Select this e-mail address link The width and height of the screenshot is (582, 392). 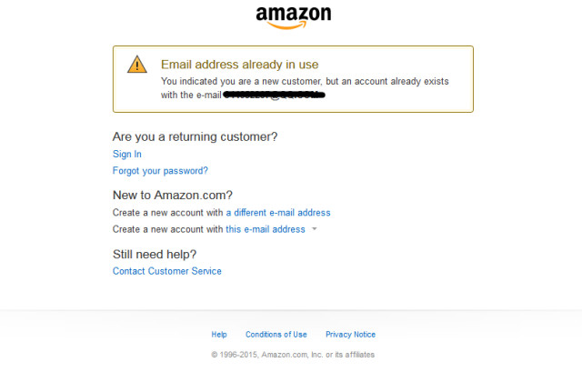pyautogui.click(x=266, y=229)
